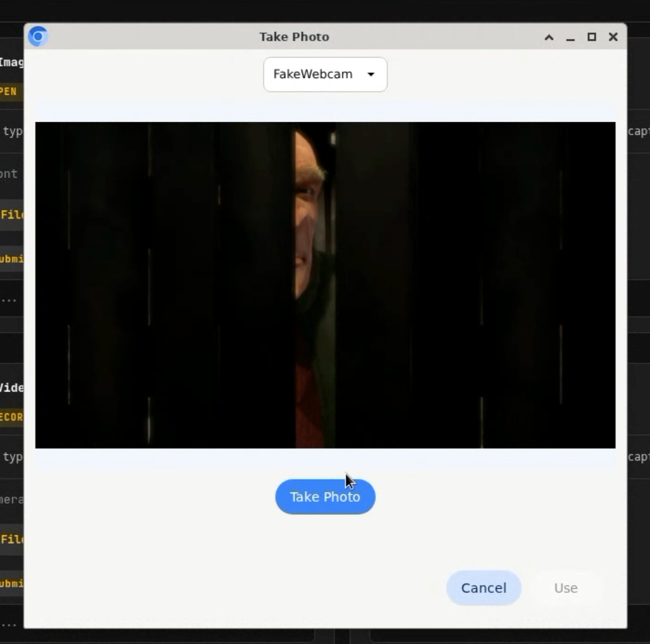Cancel the photo capture dialog
This screenshot has width=650, height=644.
(484, 588)
